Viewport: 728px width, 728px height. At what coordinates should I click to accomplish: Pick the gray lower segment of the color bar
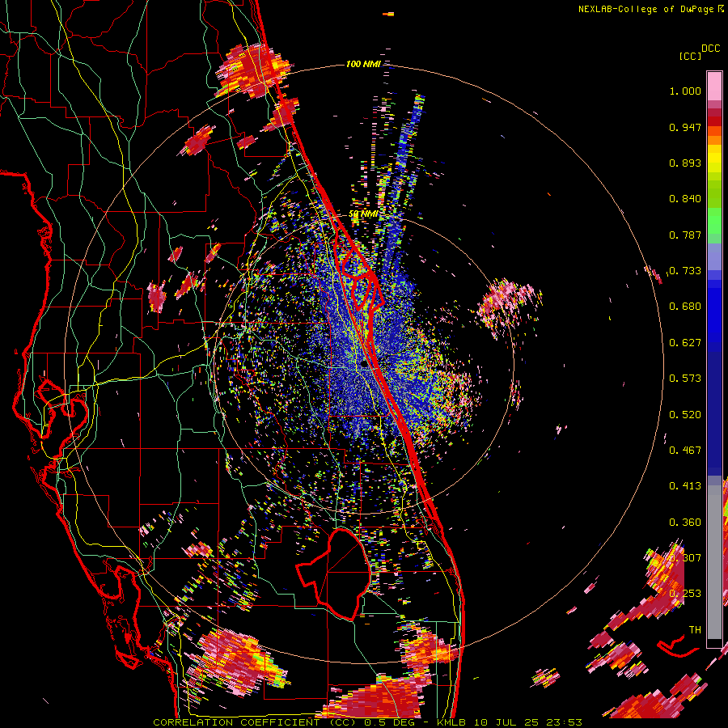click(714, 562)
